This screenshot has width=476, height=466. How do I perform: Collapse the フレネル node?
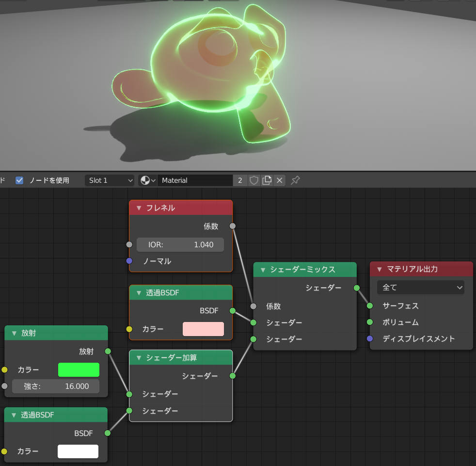tap(139, 208)
